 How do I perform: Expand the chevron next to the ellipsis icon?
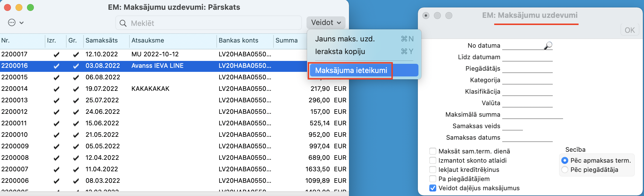(22, 23)
